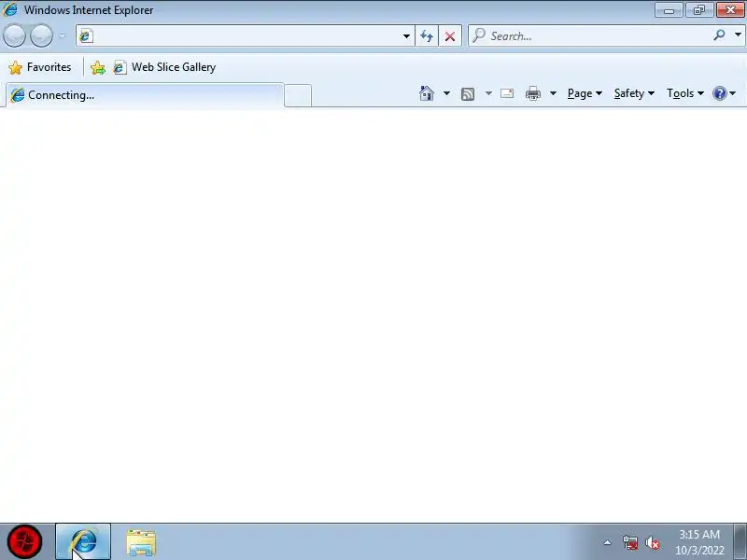Open the search provider dropdown

click(x=738, y=35)
